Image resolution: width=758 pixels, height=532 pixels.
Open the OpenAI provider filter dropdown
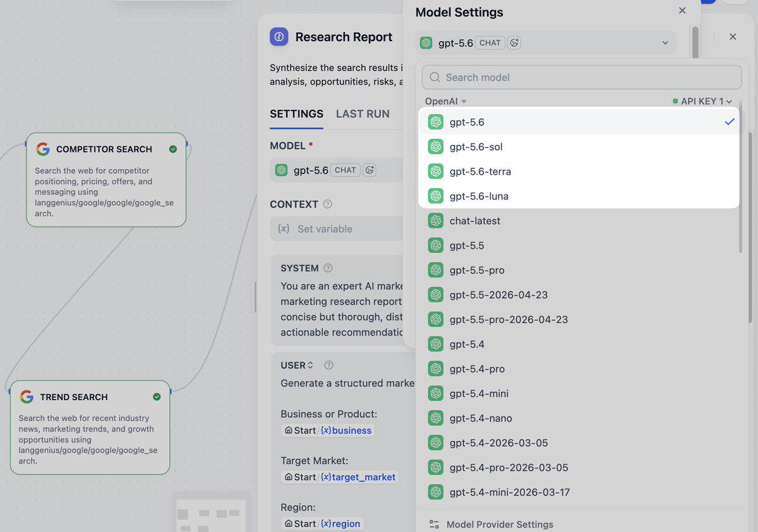445,101
